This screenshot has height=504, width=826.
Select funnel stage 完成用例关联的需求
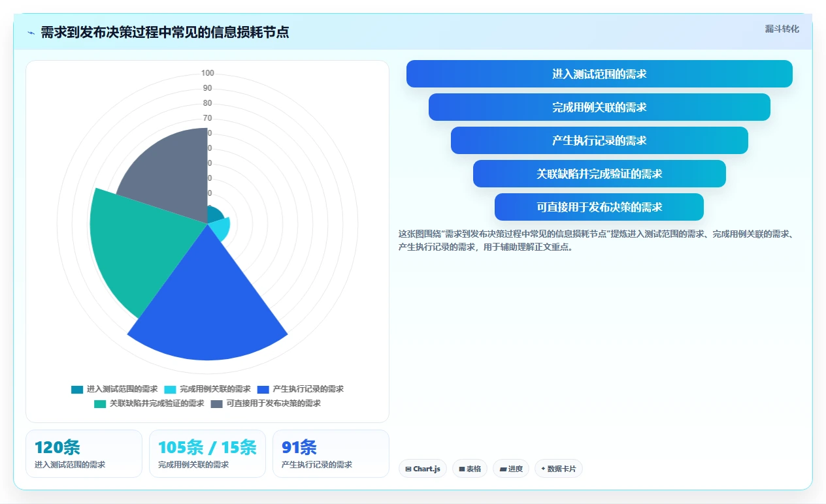(599, 107)
